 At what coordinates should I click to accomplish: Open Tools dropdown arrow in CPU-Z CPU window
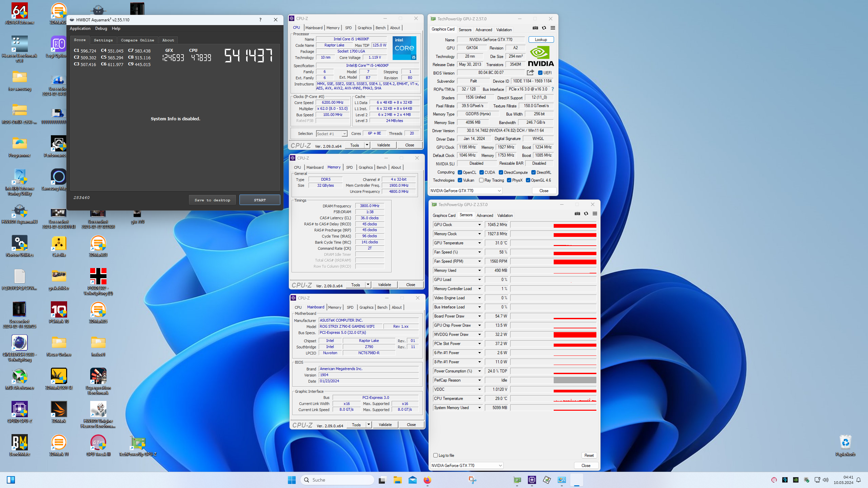click(367, 145)
